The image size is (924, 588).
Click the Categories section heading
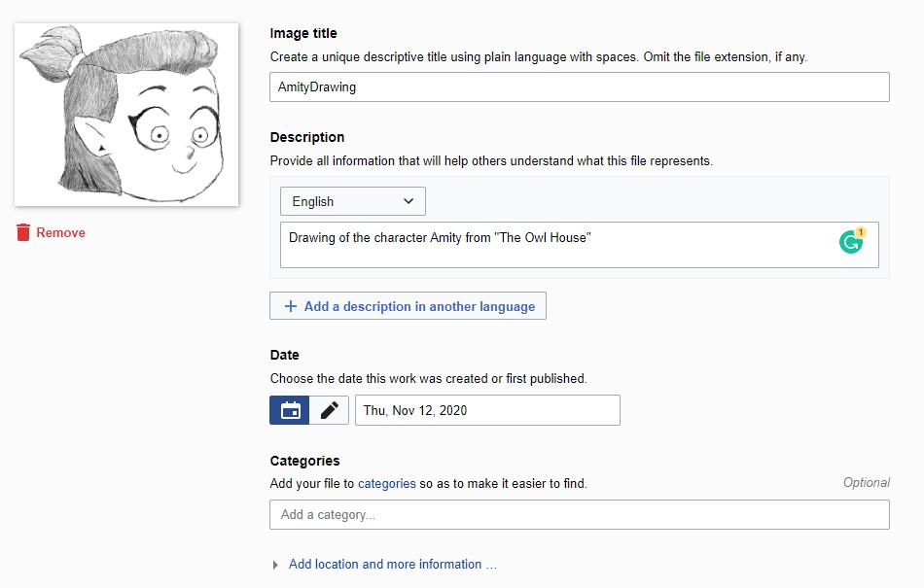pyautogui.click(x=304, y=461)
